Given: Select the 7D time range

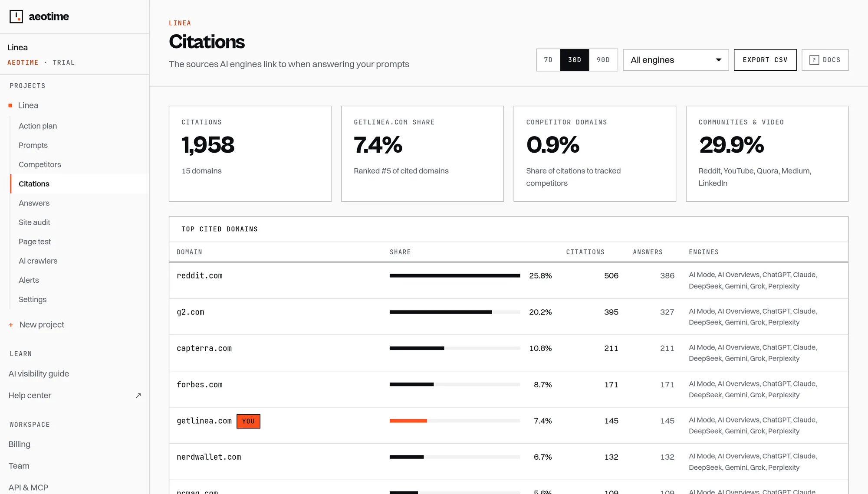Looking at the screenshot, I should (x=548, y=60).
